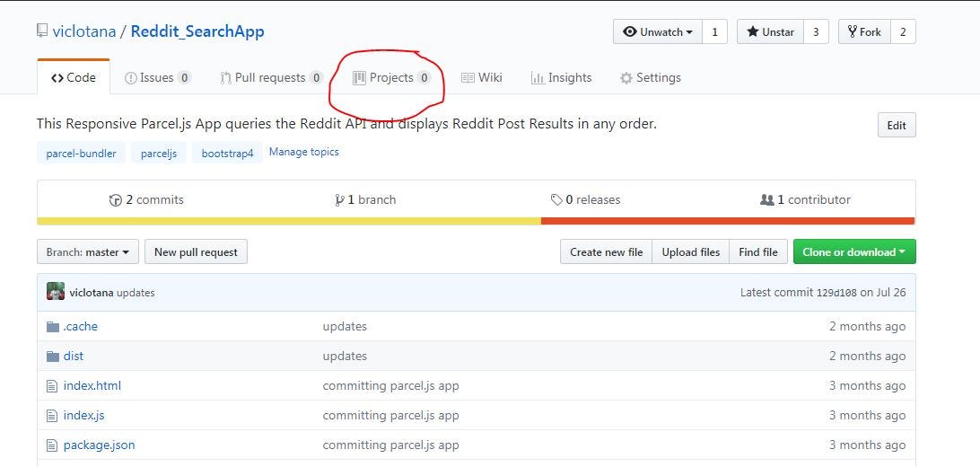The height and width of the screenshot is (467, 980).
Task: Open the commit message beside index.html
Action: pyautogui.click(x=390, y=386)
